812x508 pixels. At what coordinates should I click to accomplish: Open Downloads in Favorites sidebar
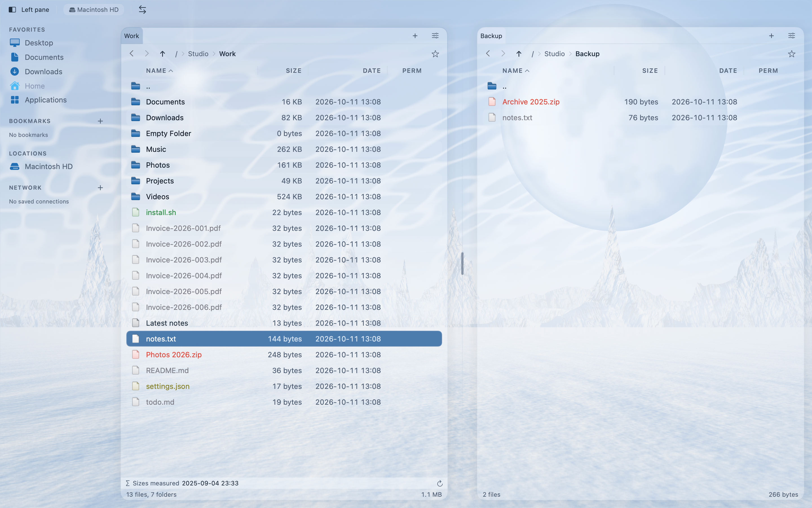click(x=36, y=72)
